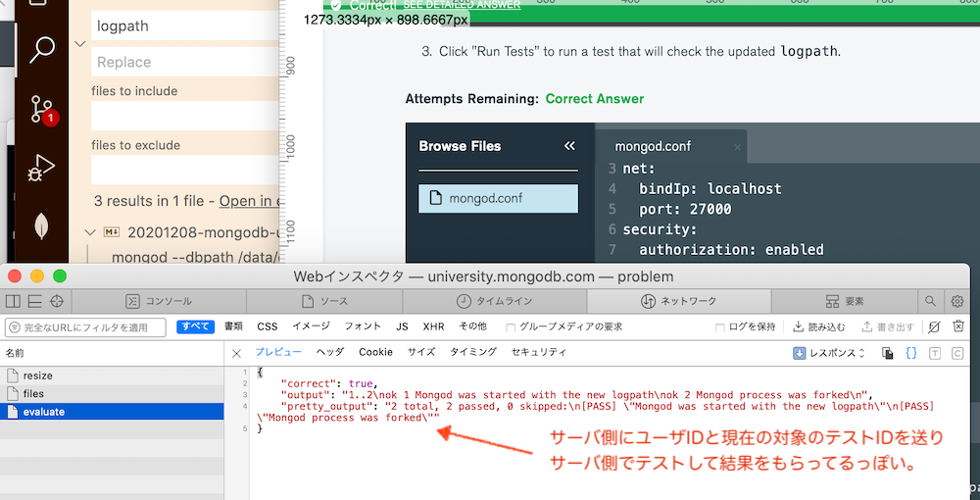Viewport: 980px width, 500px height.
Task: Switch to the Timelines tab
Action: click(494, 301)
